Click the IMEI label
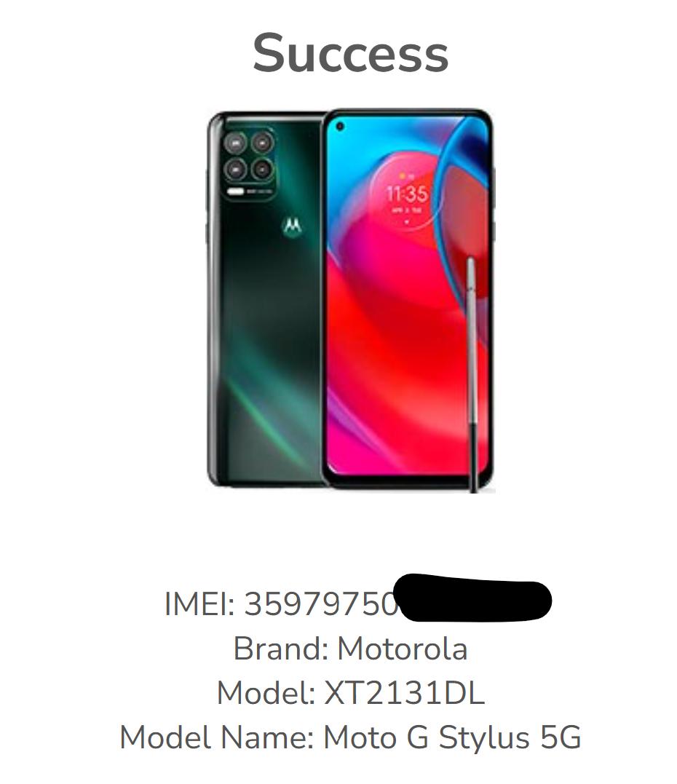677x784 pixels. 199,603
